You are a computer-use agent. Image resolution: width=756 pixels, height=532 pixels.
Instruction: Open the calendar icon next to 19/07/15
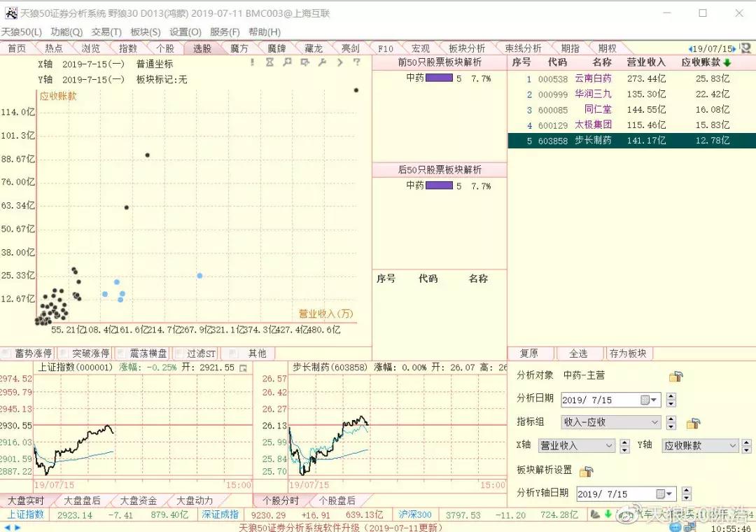[x=745, y=48]
